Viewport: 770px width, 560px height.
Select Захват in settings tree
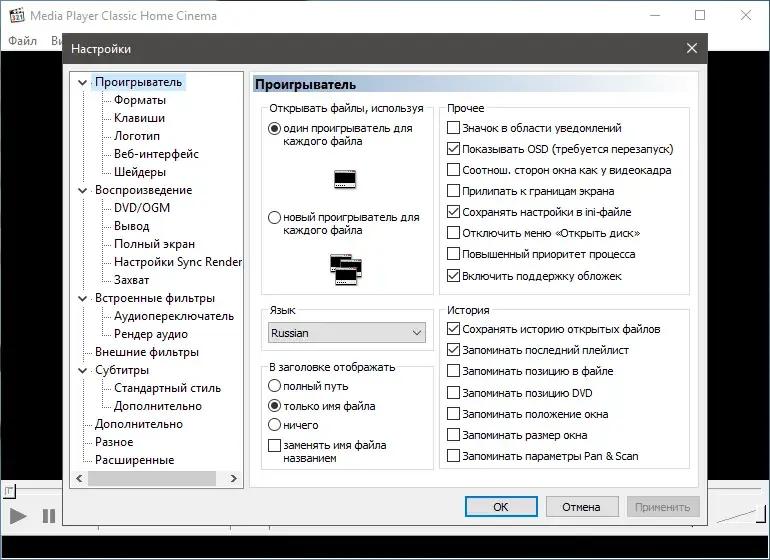click(x=132, y=280)
